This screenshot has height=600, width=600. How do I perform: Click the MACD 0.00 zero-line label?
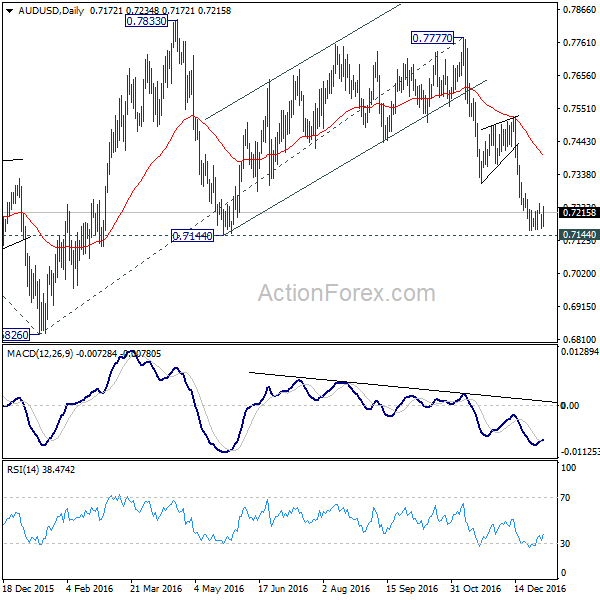[569, 405]
